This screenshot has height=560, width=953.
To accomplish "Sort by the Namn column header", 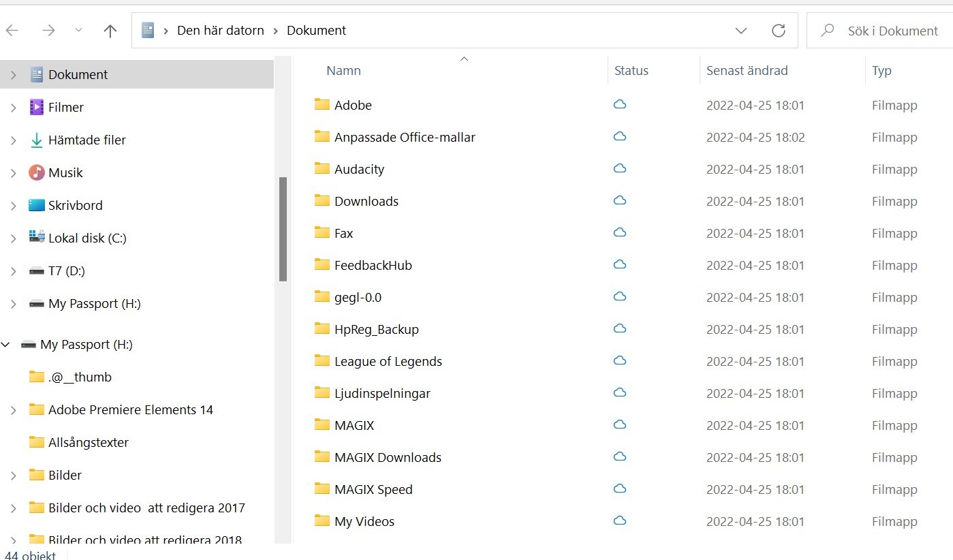I will pos(343,71).
